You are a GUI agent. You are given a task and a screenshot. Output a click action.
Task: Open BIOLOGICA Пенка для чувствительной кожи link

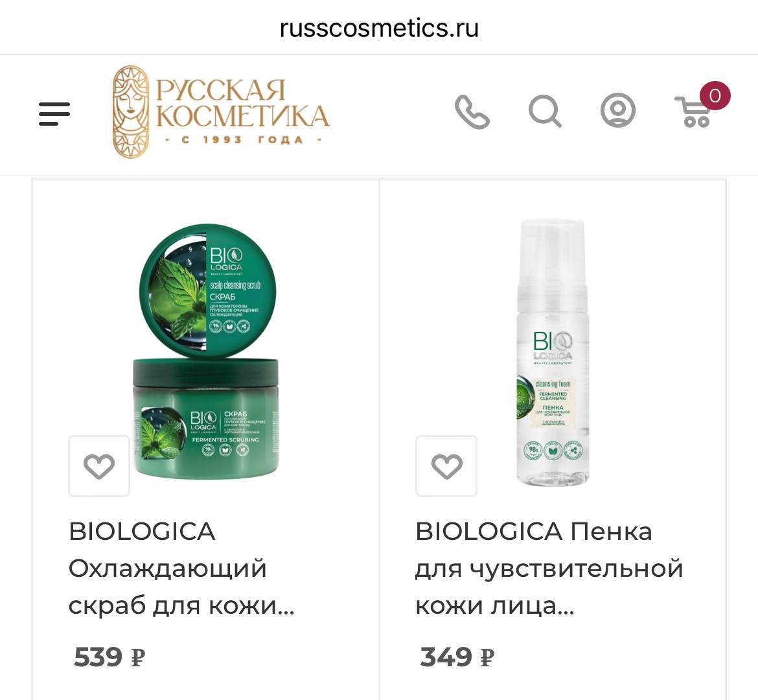pyautogui.click(x=549, y=568)
